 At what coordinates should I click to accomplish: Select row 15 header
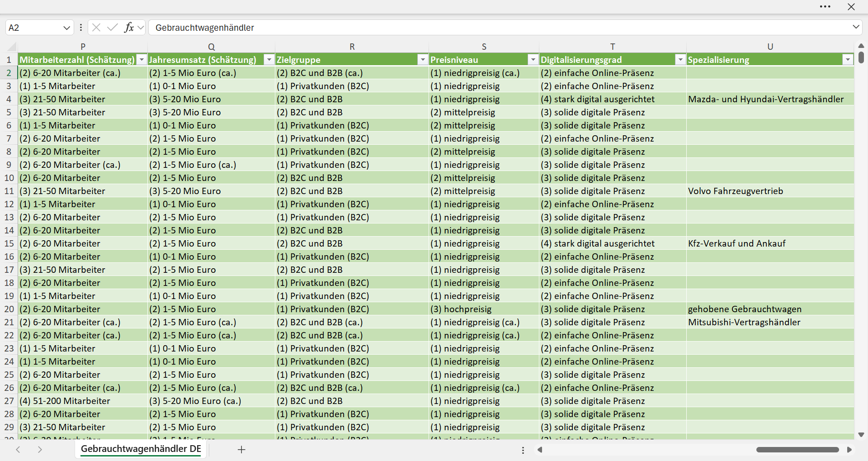pos(9,243)
